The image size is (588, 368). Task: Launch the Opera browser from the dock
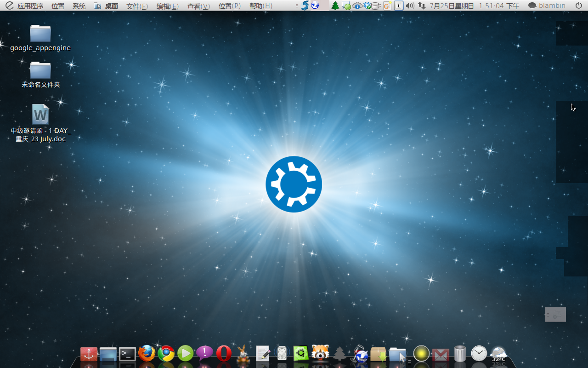[224, 353]
